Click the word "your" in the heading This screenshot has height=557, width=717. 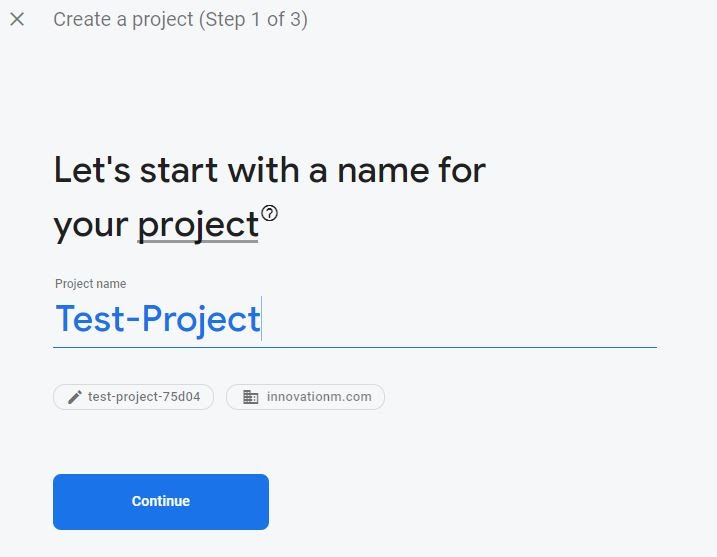[92, 225]
